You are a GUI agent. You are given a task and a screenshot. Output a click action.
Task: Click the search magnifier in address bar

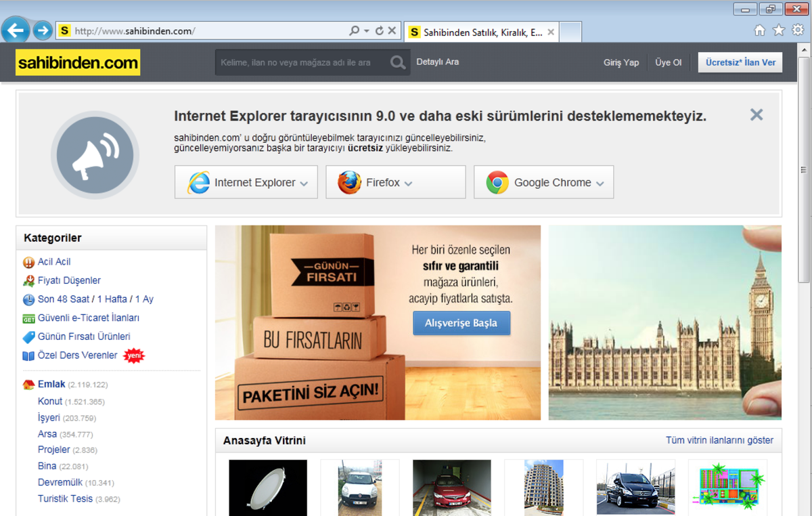click(x=354, y=30)
